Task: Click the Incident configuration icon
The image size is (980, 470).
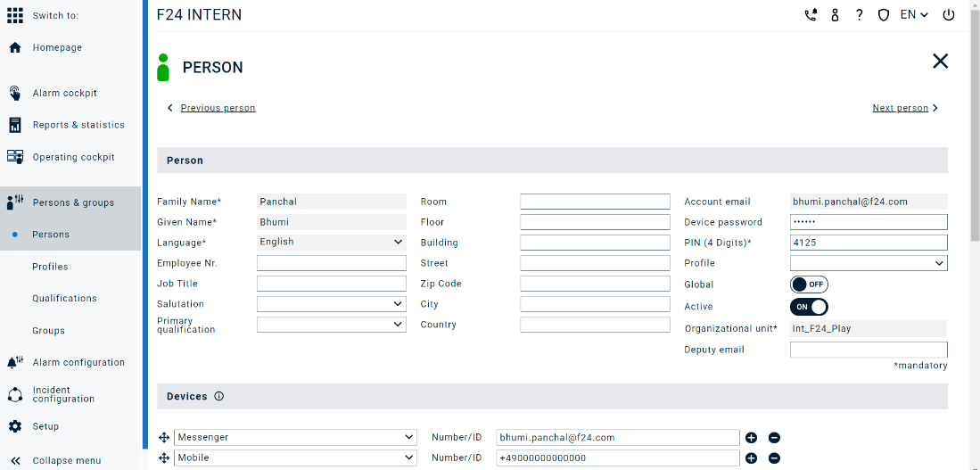Action: coord(15,394)
